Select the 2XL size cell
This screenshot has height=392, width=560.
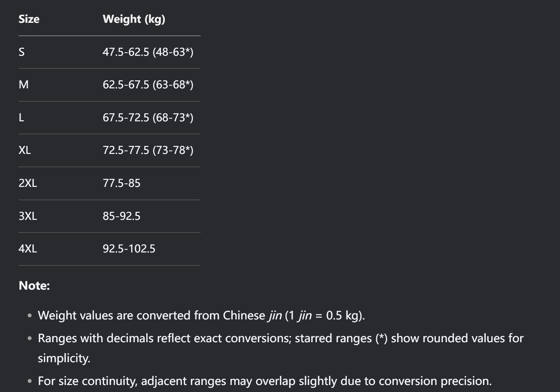pos(28,183)
